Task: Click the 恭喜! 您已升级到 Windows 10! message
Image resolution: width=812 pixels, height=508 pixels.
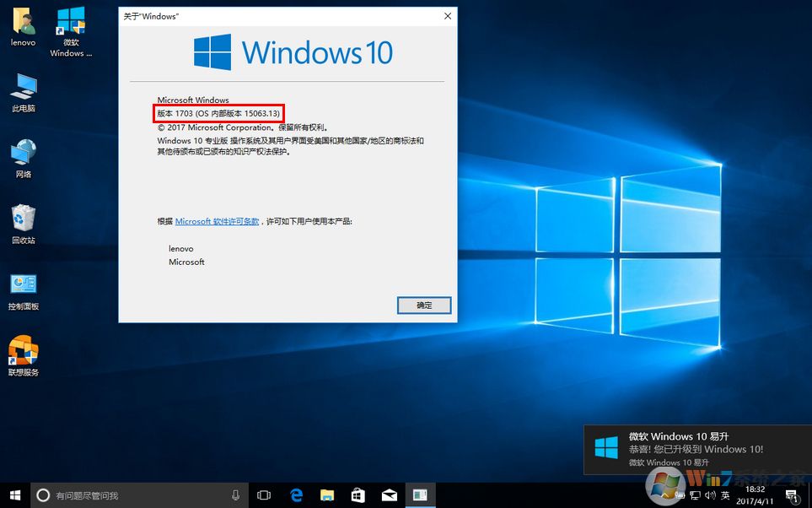Action: tap(696, 450)
